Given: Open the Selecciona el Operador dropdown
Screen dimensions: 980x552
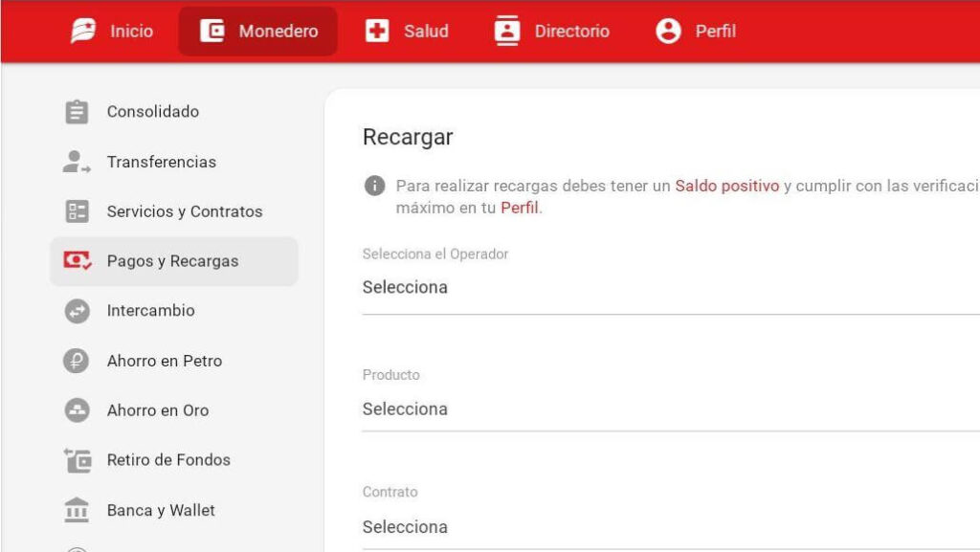Looking at the screenshot, I should click(670, 287).
